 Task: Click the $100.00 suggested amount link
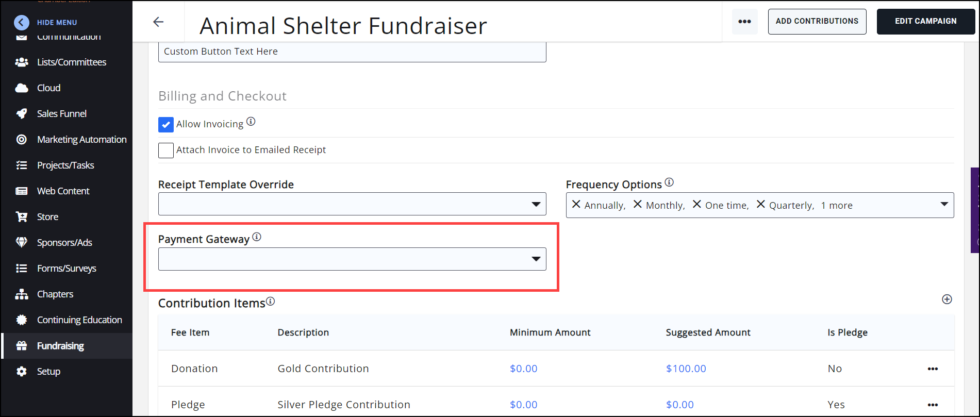pyautogui.click(x=686, y=369)
